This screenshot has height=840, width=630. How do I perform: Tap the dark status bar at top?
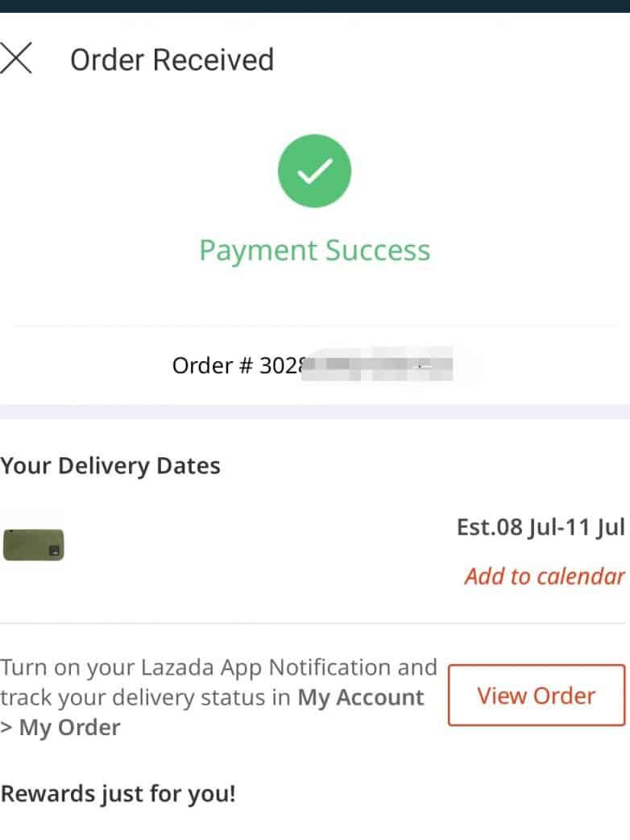[x=314, y=6]
